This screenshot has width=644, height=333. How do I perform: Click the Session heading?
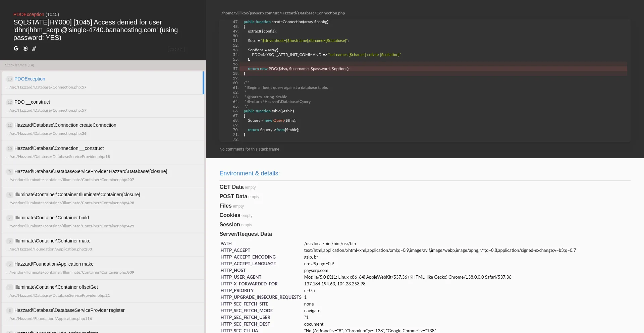pos(229,225)
